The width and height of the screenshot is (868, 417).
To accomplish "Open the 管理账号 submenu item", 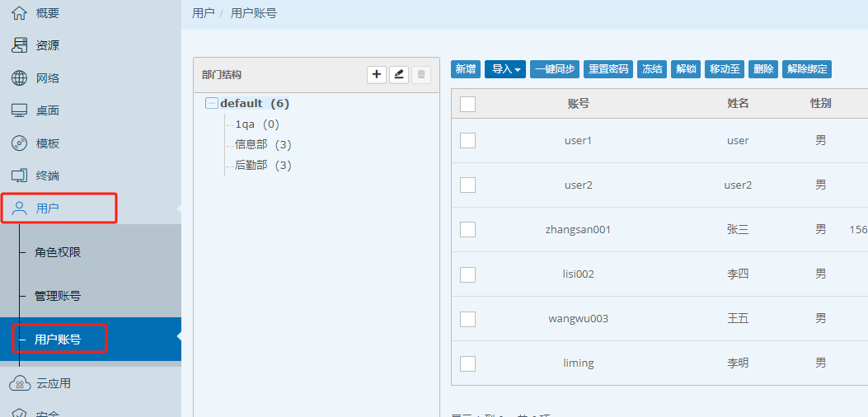I will click(58, 296).
